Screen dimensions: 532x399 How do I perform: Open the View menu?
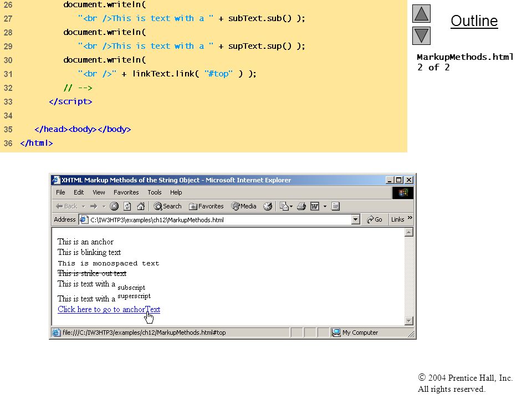(x=99, y=192)
